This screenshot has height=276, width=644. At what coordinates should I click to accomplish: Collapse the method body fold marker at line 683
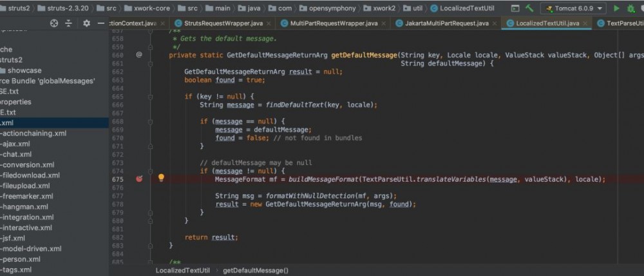150,246
